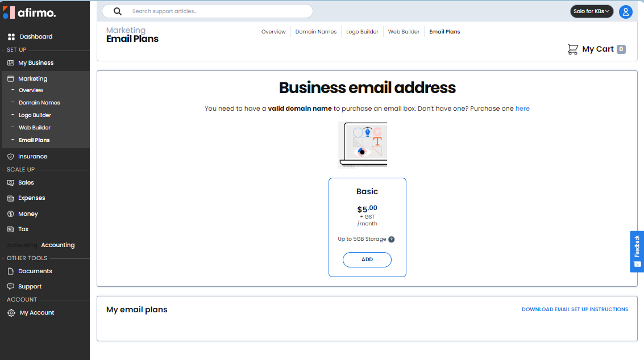Click the Sales icon in sidebar
Screen dimensions: 644x360
(11, 183)
